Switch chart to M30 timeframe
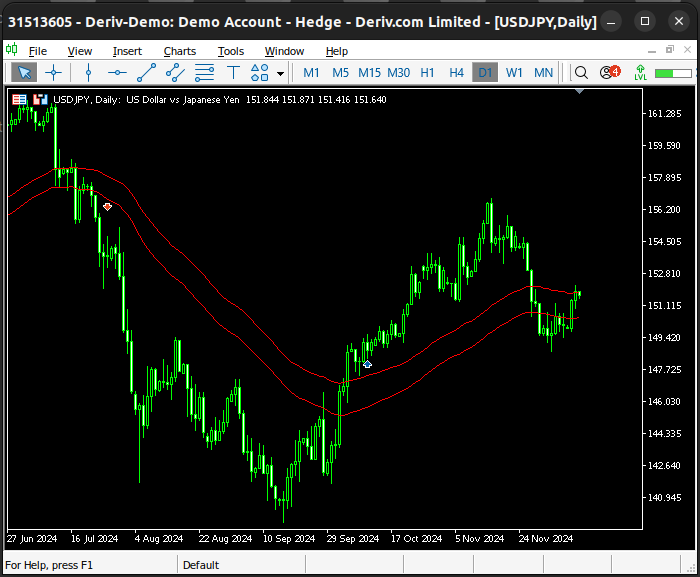 pyautogui.click(x=399, y=72)
